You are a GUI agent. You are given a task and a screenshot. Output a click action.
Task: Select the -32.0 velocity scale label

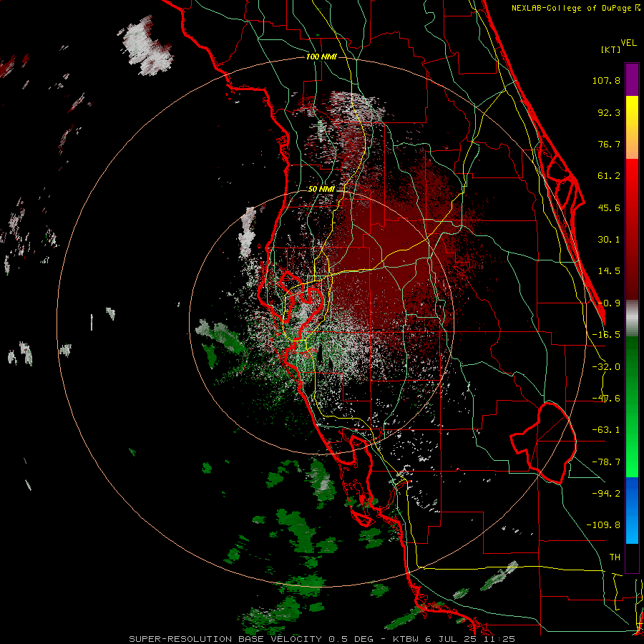[606, 367]
